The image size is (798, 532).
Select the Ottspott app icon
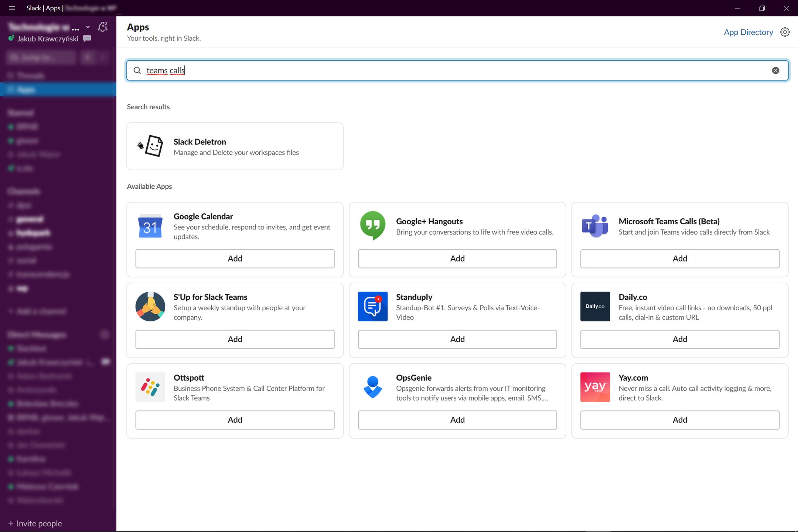point(150,387)
